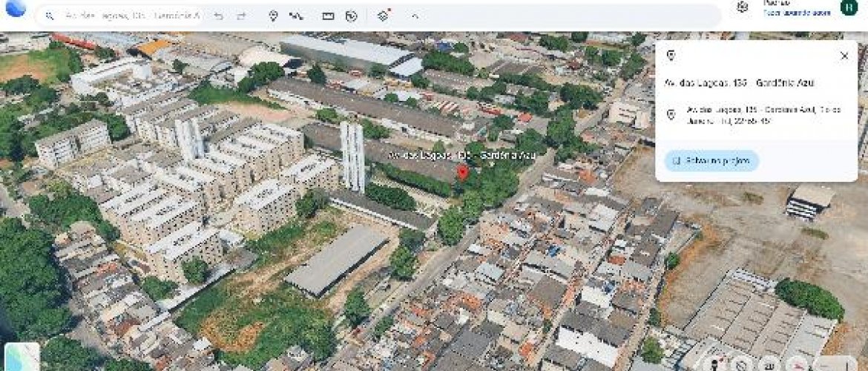Collapse the toolbar with the chevron
This screenshot has height=371, width=868.
coord(415,16)
